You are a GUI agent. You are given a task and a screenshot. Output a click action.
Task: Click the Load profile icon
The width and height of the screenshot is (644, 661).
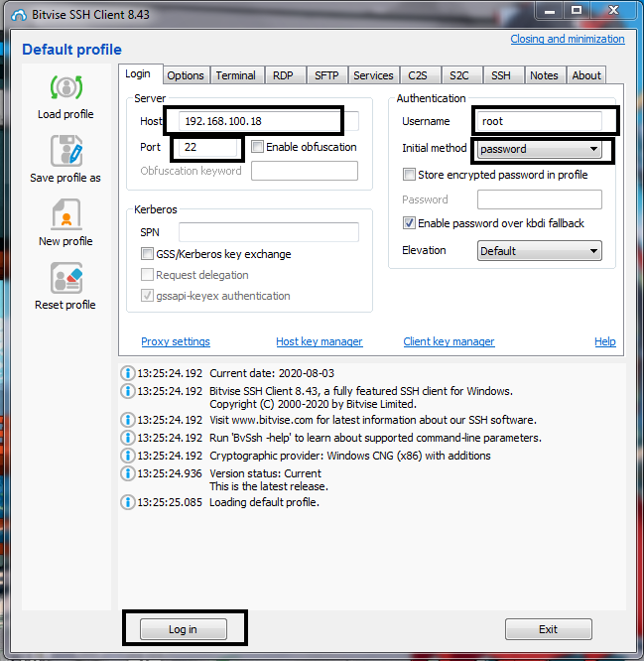pyautogui.click(x=66, y=87)
